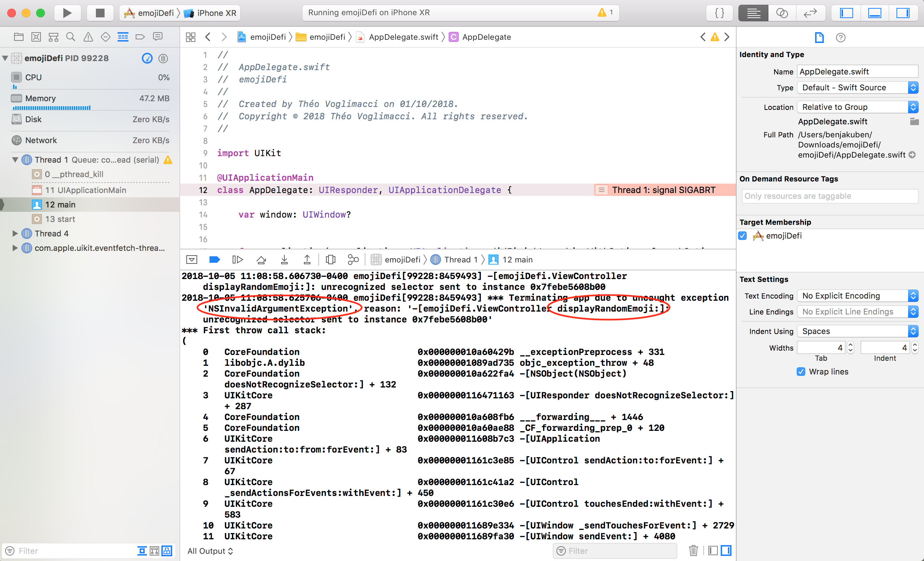Image resolution: width=924 pixels, height=561 pixels.
Task: Click the process view options gauge icon
Action: 147,58
